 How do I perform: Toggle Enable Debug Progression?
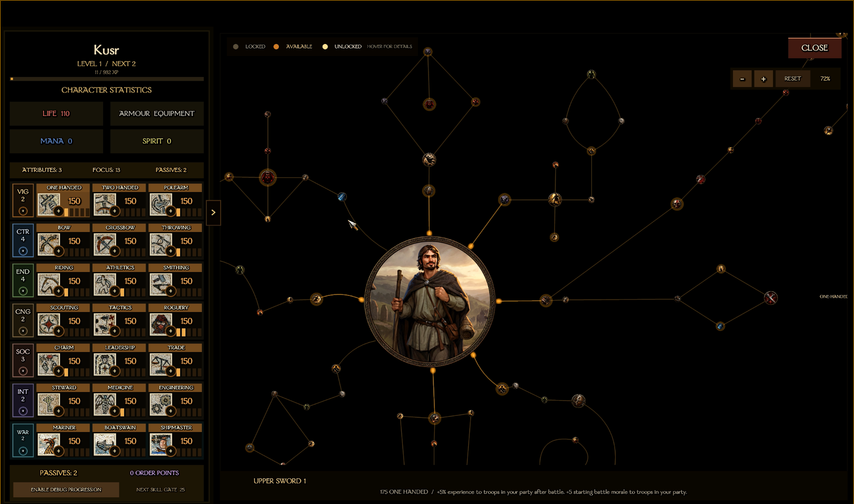(x=66, y=490)
